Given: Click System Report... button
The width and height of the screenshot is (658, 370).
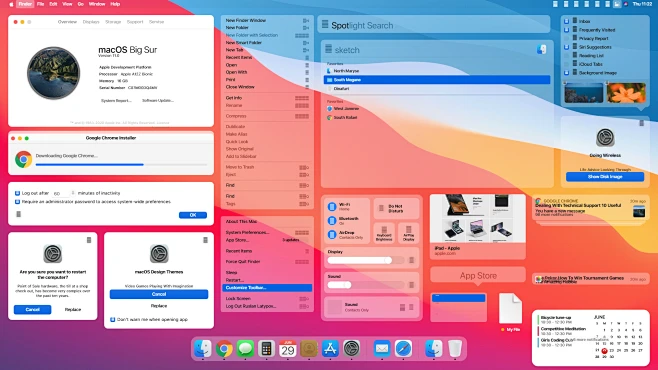Looking at the screenshot, I should [x=116, y=101].
